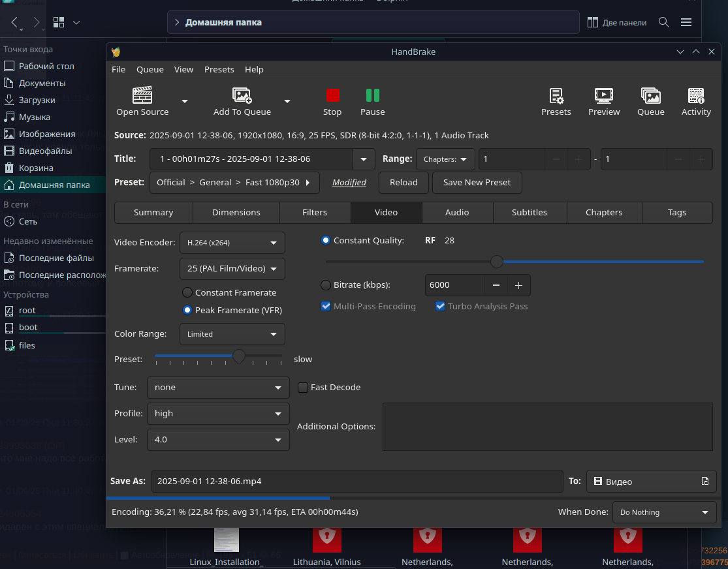Open the Presets panel icon

point(556,96)
